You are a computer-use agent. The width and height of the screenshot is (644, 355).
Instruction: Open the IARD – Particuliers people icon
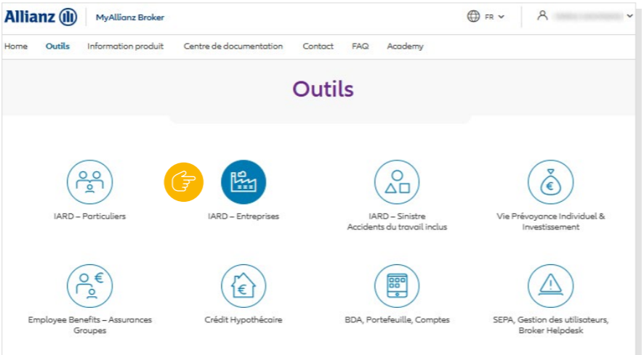[89, 182]
